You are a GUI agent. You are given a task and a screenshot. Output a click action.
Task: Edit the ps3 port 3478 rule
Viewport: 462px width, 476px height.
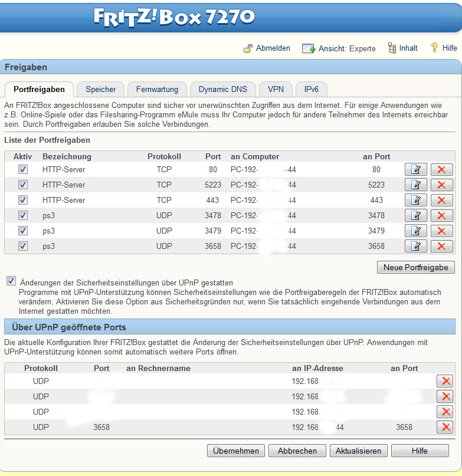click(416, 215)
